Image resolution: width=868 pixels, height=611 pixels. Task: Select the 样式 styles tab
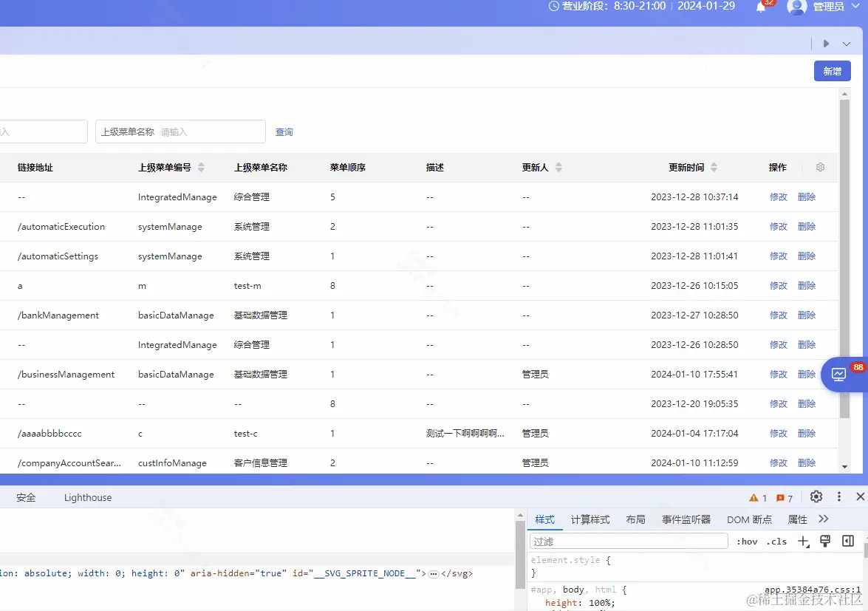544,519
